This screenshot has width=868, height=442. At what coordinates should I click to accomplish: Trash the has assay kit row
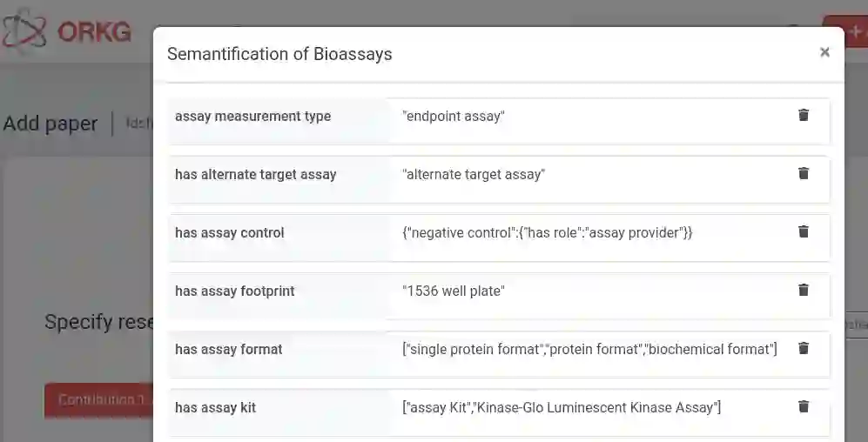(x=804, y=406)
